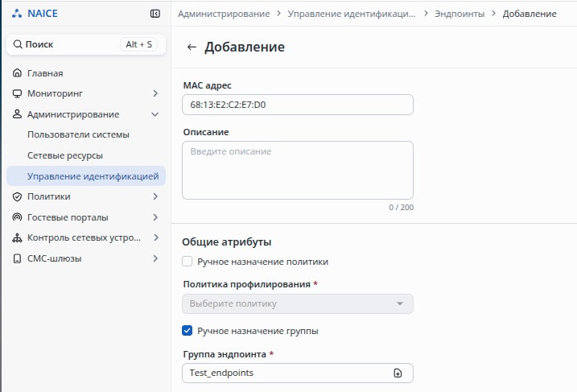The width and height of the screenshot is (577, 392).
Task: Click the СМС-шлюзы phone icon
Action: 18,258
